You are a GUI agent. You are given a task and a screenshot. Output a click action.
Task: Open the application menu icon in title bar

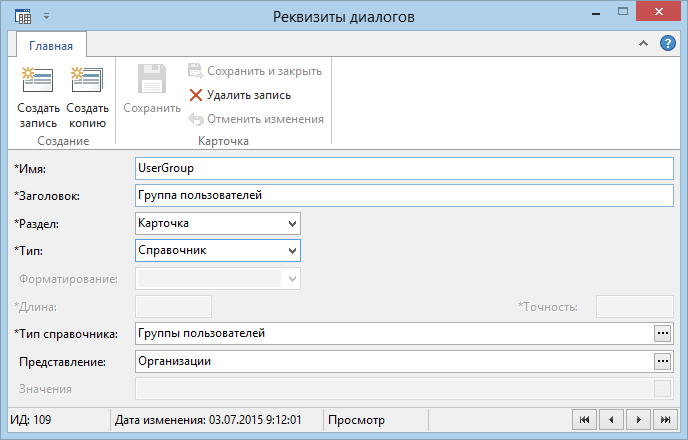pos(23,17)
